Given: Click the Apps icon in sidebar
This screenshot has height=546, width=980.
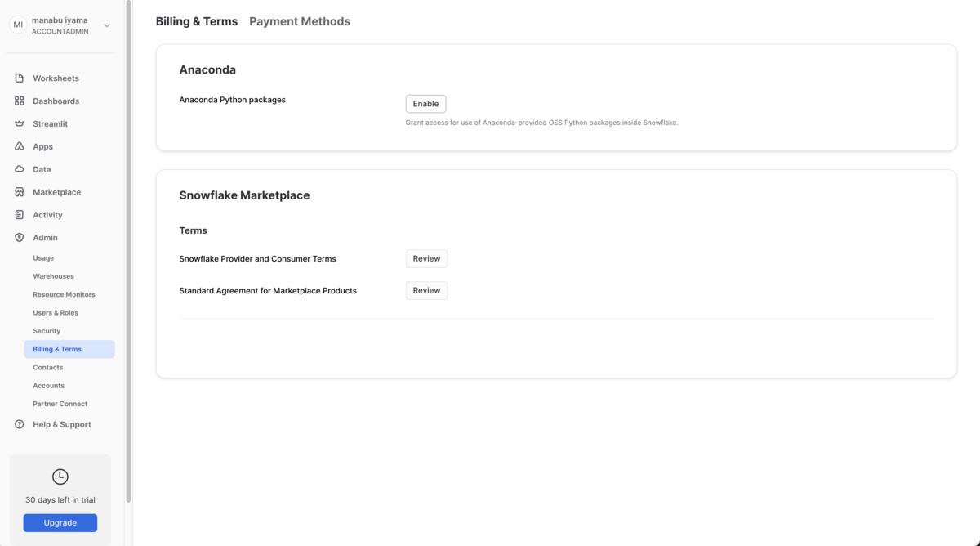Looking at the screenshot, I should coord(20,147).
